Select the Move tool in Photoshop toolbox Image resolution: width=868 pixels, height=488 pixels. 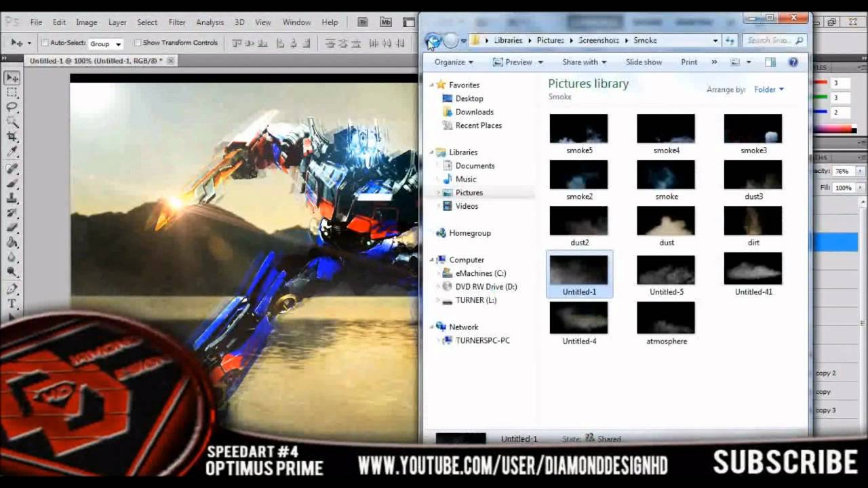(x=12, y=78)
